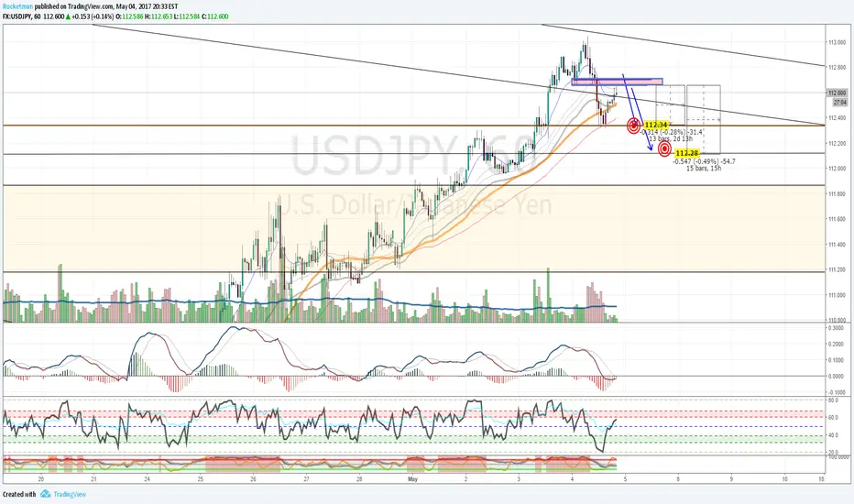Click the red target icon beside 112.34

point(634,126)
